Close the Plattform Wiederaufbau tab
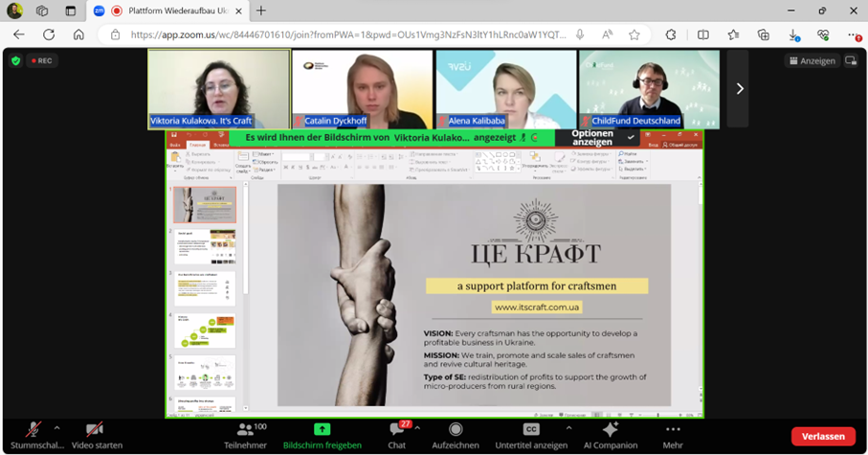Image resolution: width=868 pixels, height=455 pixels. [239, 11]
